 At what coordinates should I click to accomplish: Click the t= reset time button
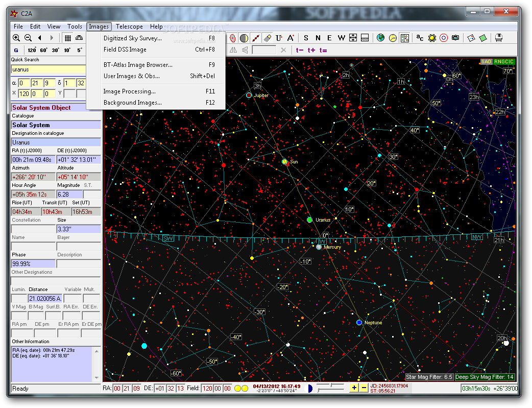[323, 50]
